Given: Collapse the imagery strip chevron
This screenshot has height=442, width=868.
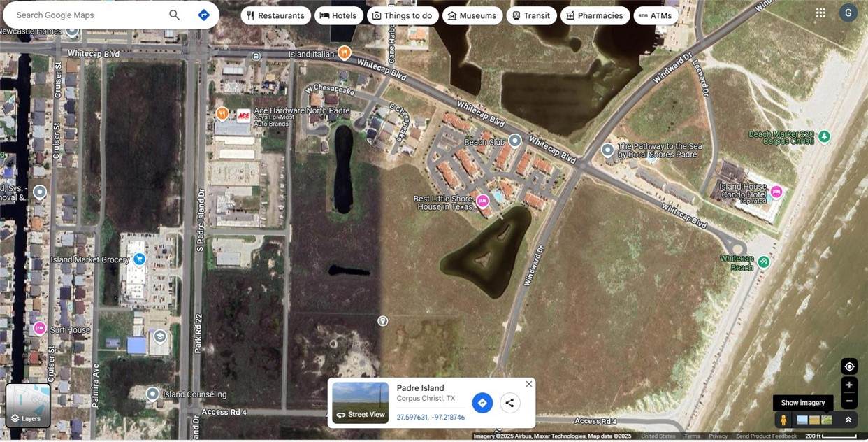Looking at the screenshot, I should click(848, 420).
